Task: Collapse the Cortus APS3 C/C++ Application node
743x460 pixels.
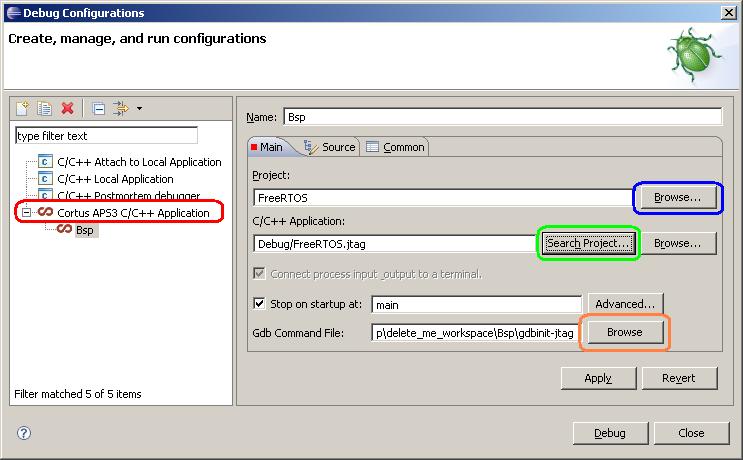Action: (x=27, y=212)
